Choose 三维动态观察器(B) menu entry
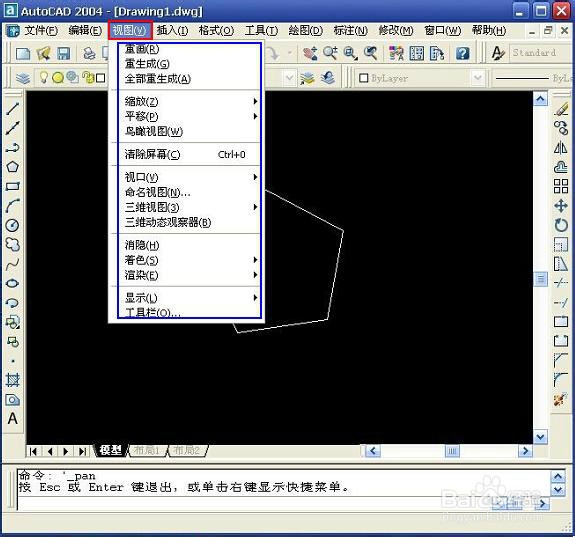Viewport: 575px width, 537px height. pyautogui.click(x=189, y=222)
